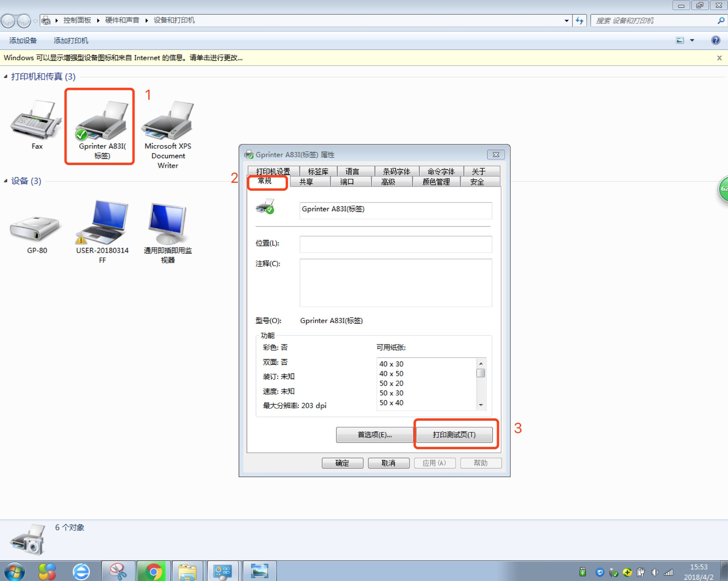Collapse the 打印机和传真 group
728x581 pixels.
pos(6,76)
